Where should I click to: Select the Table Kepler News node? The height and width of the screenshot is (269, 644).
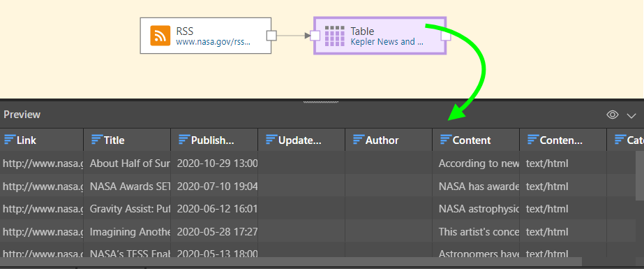click(380, 36)
